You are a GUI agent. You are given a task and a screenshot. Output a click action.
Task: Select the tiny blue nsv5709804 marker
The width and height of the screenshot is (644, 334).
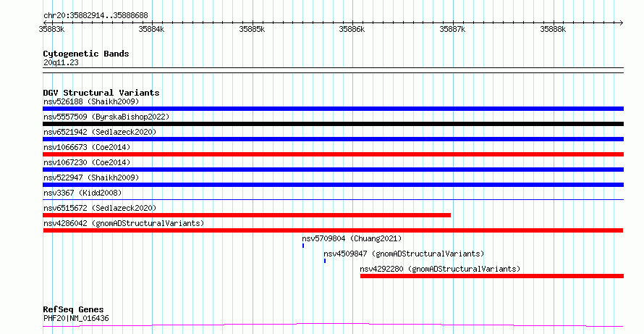303,246
